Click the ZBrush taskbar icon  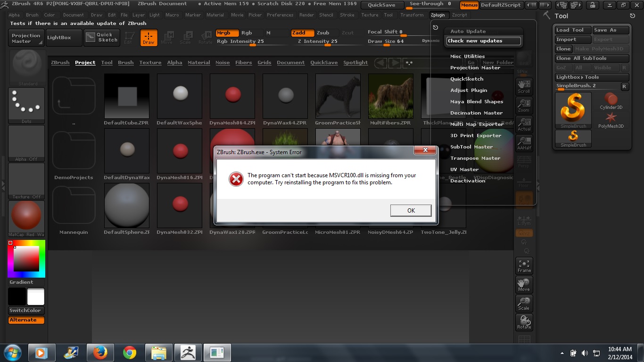(x=188, y=353)
